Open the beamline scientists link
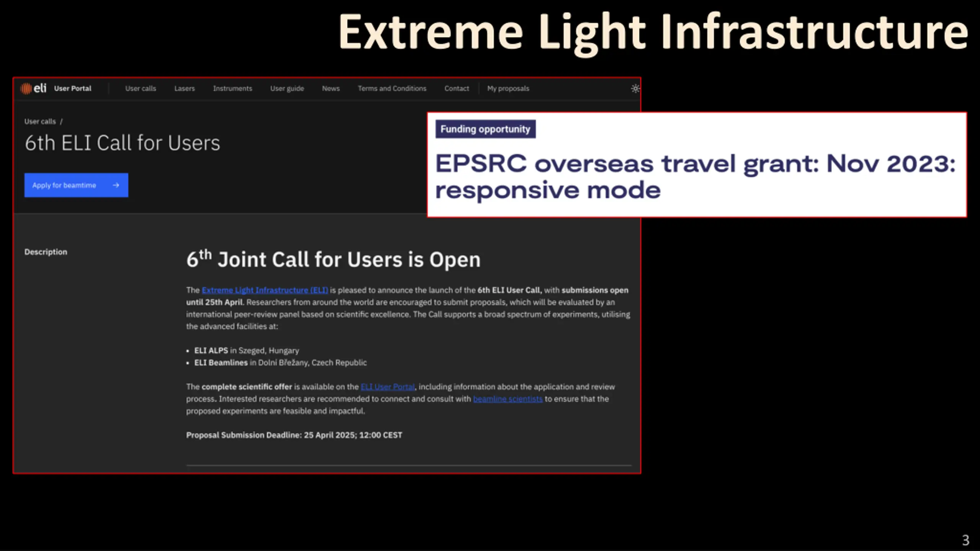Viewport: 980px width, 551px height. click(x=508, y=399)
